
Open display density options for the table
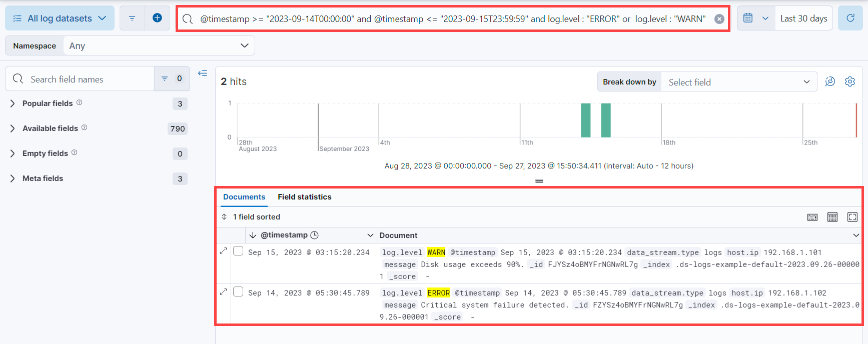click(832, 217)
